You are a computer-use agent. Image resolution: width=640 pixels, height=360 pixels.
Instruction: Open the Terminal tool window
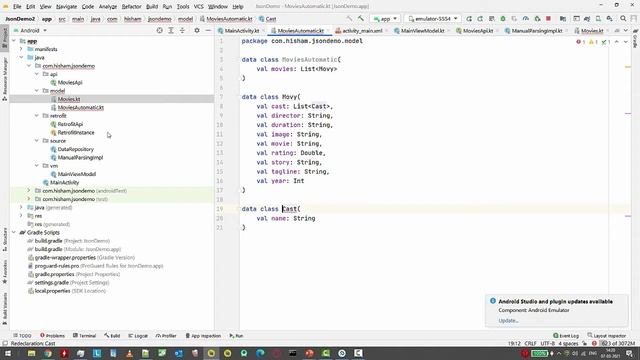84,336
